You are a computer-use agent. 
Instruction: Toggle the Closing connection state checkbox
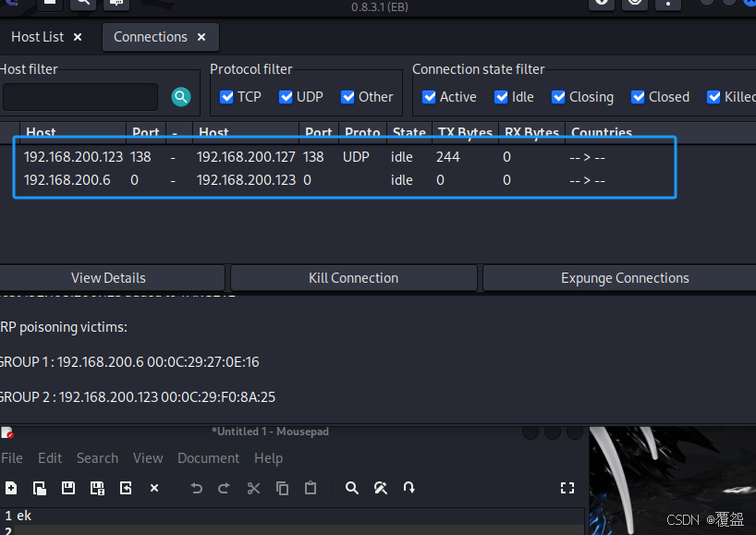(x=558, y=97)
